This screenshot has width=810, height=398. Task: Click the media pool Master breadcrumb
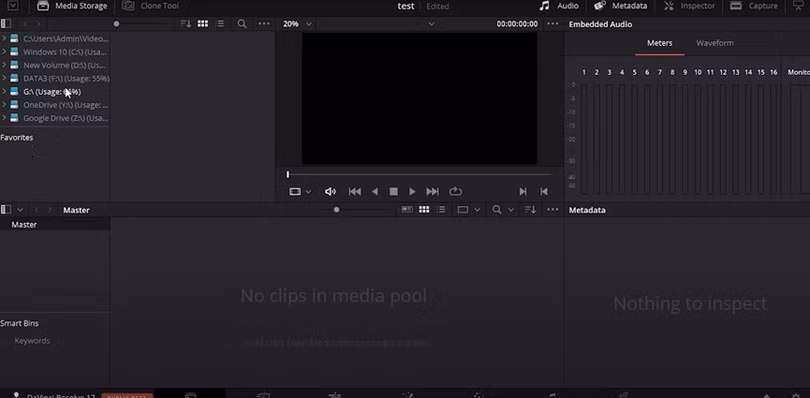click(x=76, y=210)
